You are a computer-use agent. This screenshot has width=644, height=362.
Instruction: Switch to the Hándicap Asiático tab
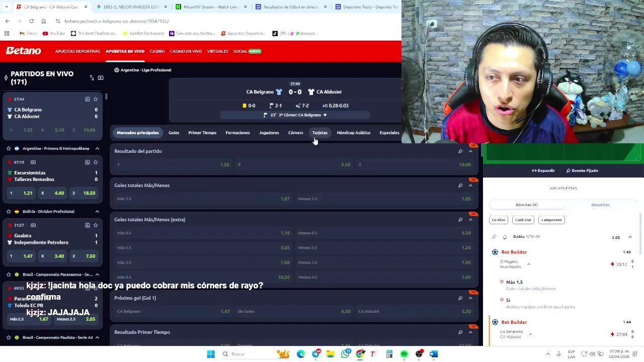[353, 133]
